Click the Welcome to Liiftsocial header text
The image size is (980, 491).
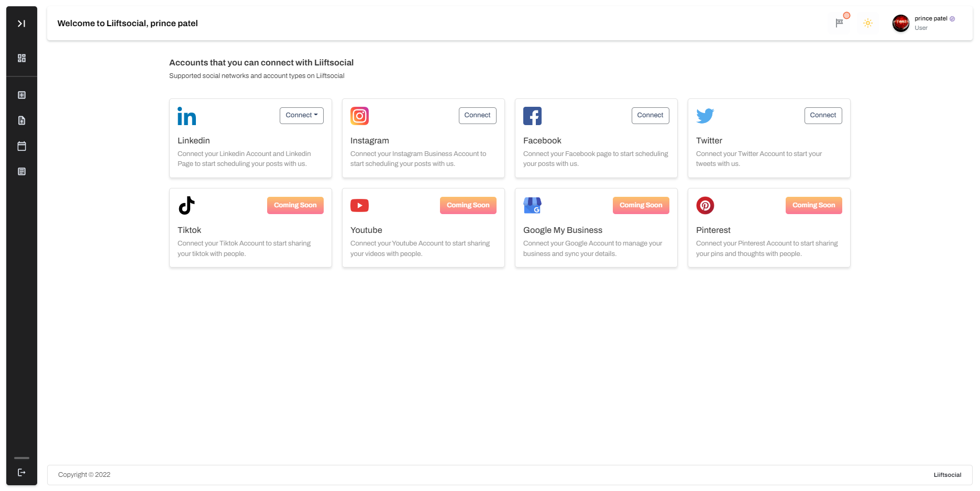pos(127,23)
